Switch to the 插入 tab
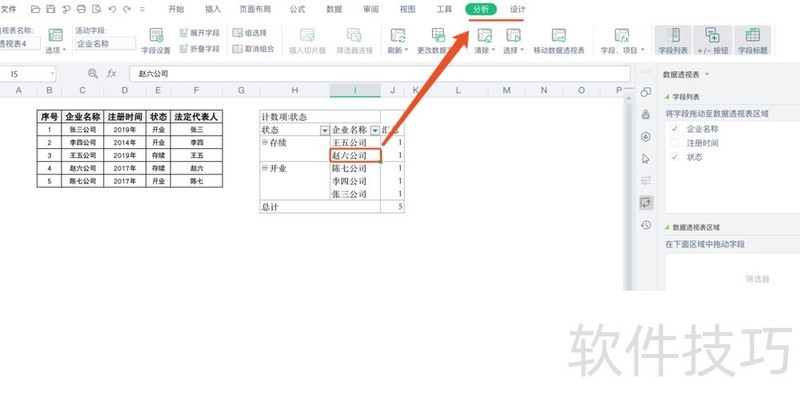This screenshot has height=410, width=800. pyautogui.click(x=213, y=9)
